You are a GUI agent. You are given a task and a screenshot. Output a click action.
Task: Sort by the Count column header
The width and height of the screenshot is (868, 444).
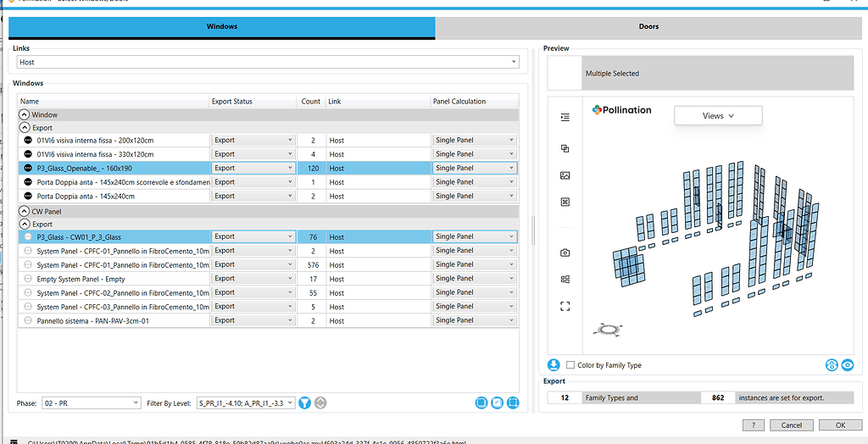click(311, 102)
